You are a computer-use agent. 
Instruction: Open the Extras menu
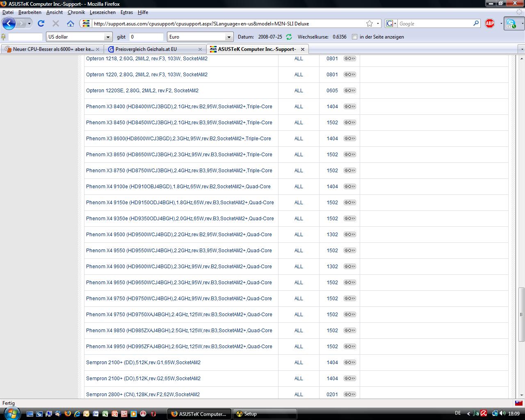point(127,12)
